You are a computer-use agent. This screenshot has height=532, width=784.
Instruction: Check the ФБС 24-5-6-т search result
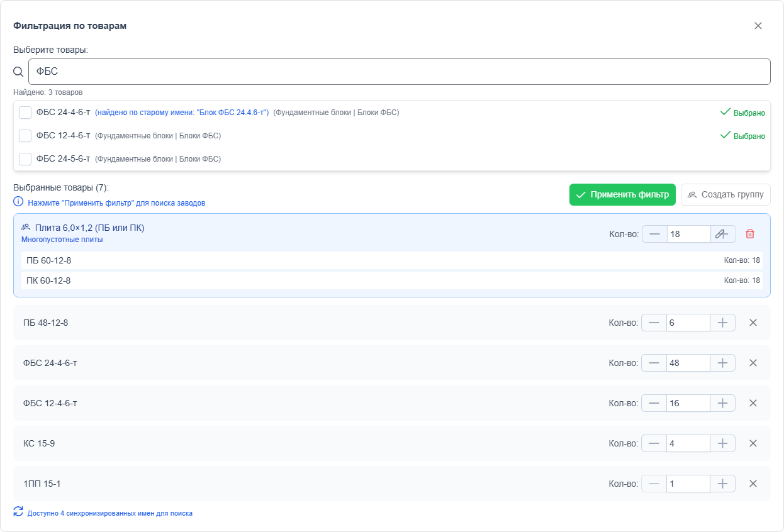pos(25,159)
